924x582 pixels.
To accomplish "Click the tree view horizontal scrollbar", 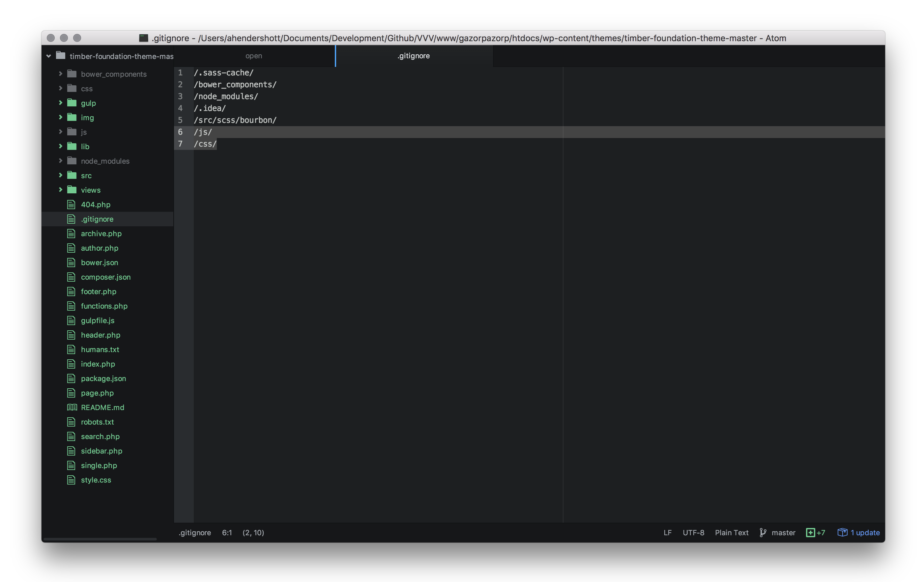I will tap(101, 539).
